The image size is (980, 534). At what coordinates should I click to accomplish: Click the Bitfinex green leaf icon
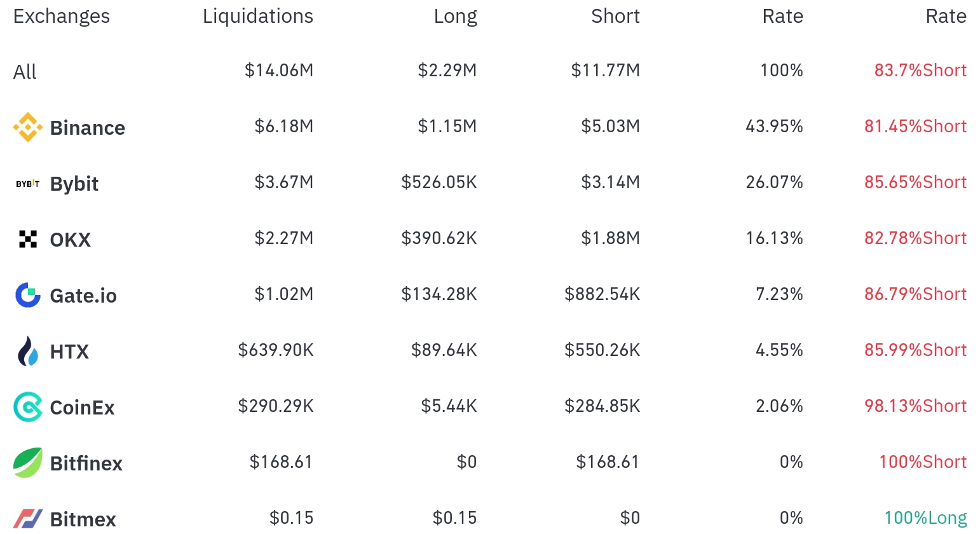pyautogui.click(x=28, y=463)
